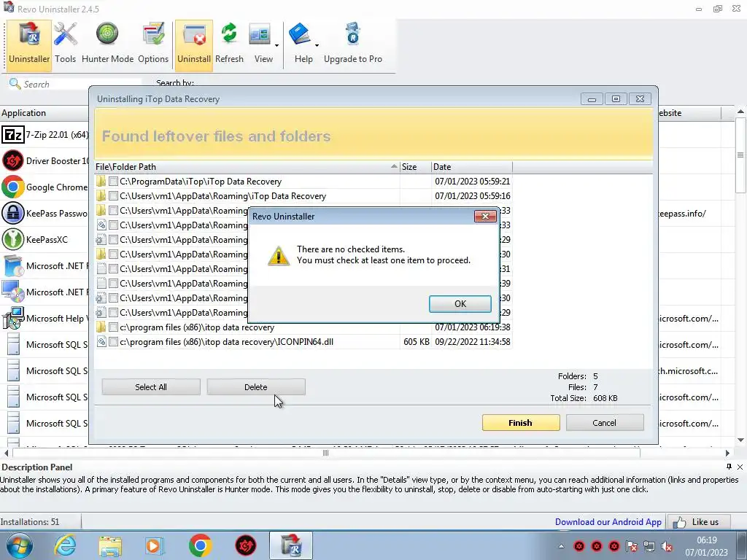Viewport: 747px width, 560px height.
Task: Sort by File\Folder Path column header
Action: [247, 167]
